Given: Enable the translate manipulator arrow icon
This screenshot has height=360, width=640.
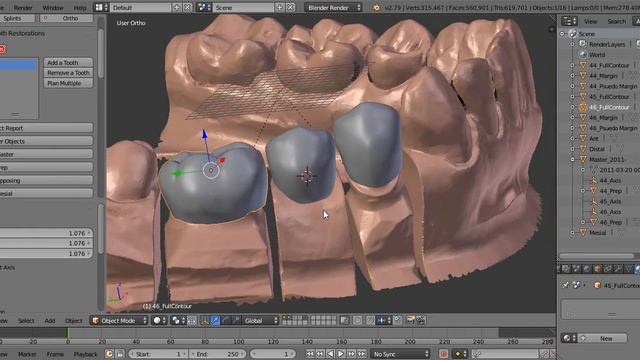Looking at the screenshot, I should coord(215,321).
